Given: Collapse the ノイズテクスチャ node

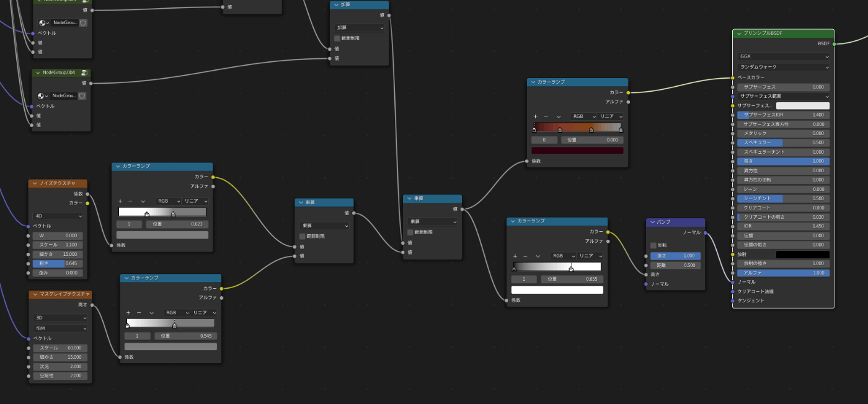Looking at the screenshot, I should pyautogui.click(x=34, y=183).
